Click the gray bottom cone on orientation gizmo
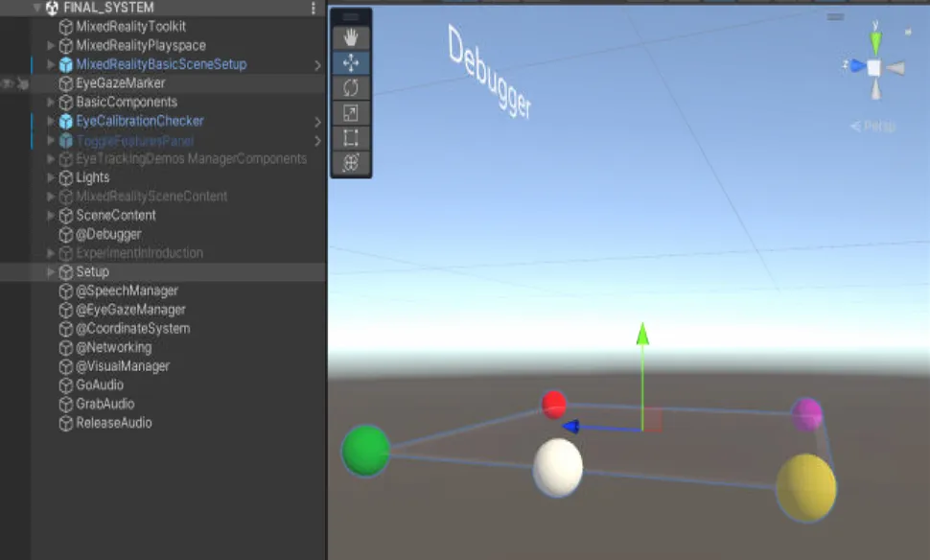This screenshot has width=930, height=560. click(x=875, y=89)
